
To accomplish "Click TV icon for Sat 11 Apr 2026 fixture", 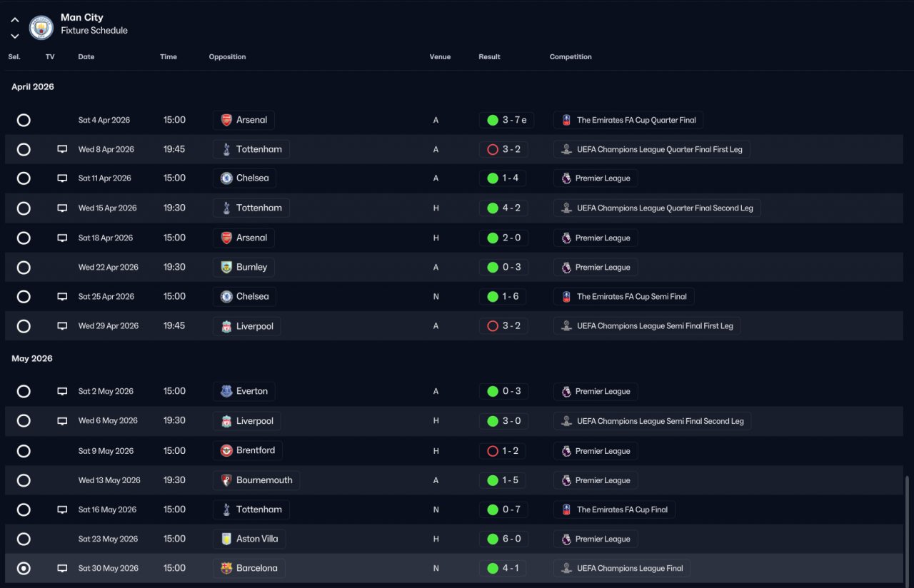I will [62, 178].
